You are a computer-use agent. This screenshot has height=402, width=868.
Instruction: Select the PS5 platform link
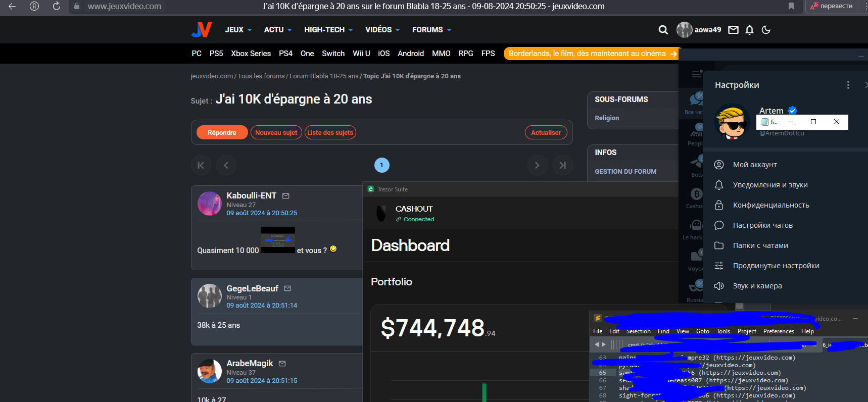click(216, 54)
